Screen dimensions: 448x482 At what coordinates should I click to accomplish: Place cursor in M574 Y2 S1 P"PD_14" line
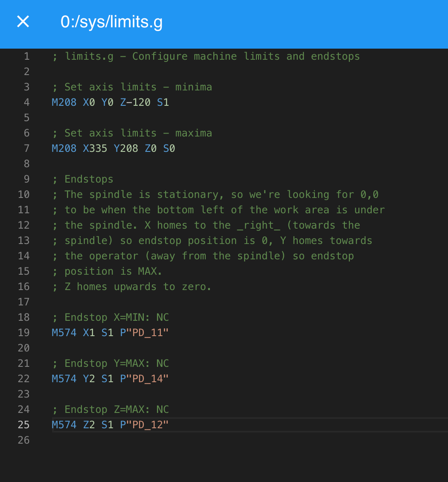(110, 379)
